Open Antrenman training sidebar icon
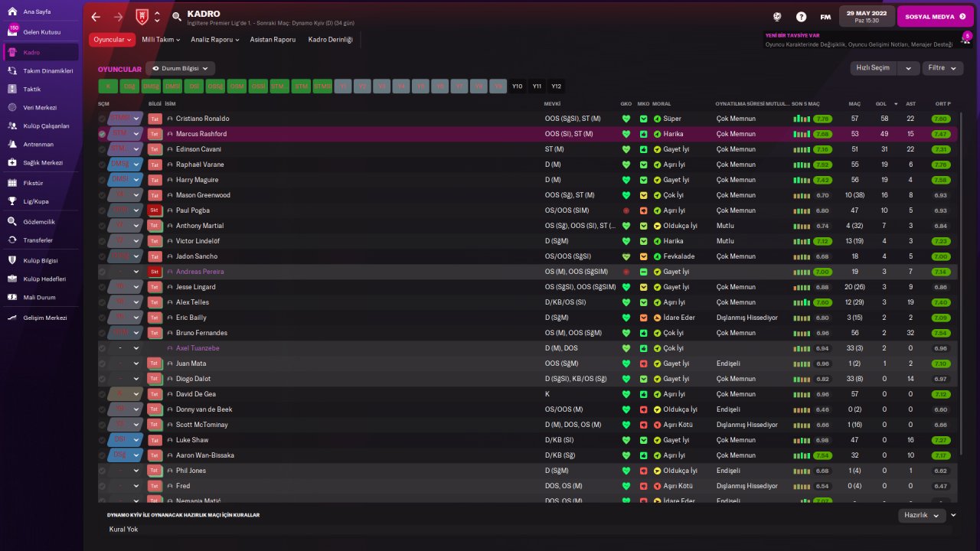This screenshot has height=551, width=980. [x=12, y=144]
